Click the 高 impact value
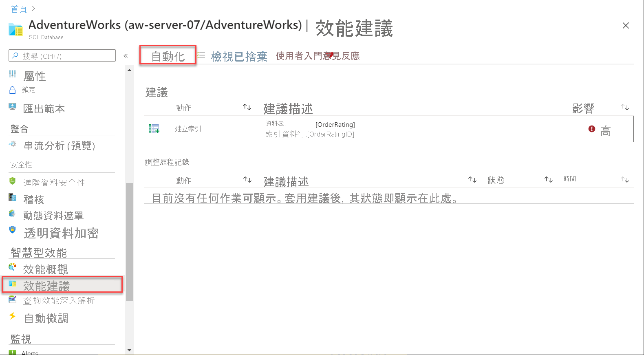This screenshot has height=355, width=644. pos(605,131)
